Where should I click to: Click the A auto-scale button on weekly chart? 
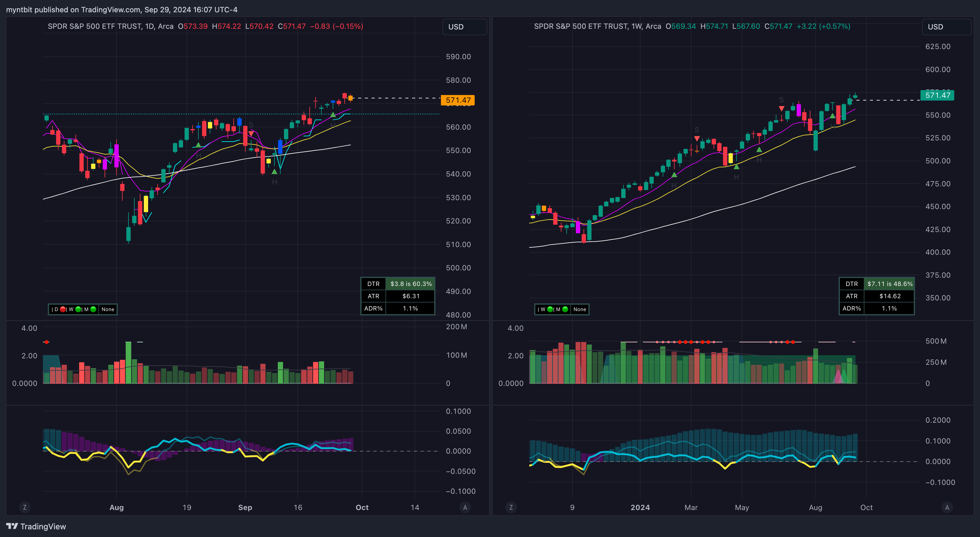click(x=947, y=507)
